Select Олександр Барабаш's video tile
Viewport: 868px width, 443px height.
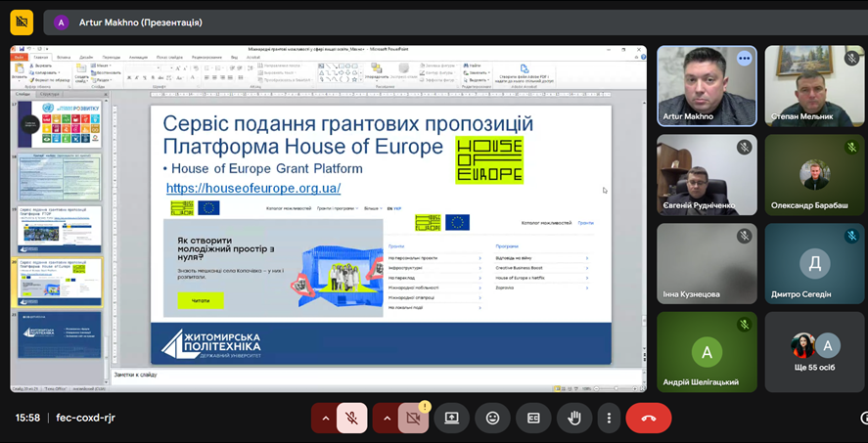pos(813,174)
